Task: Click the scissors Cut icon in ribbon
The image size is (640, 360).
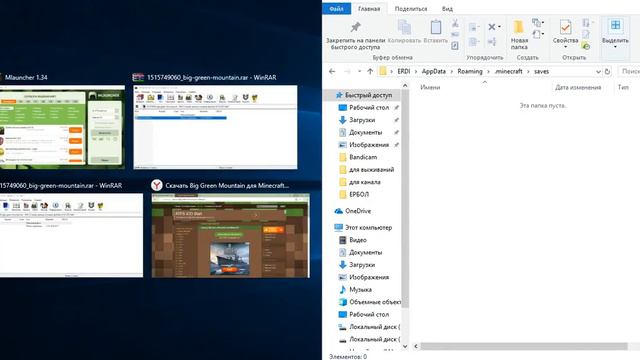Action: (x=455, y=23)
